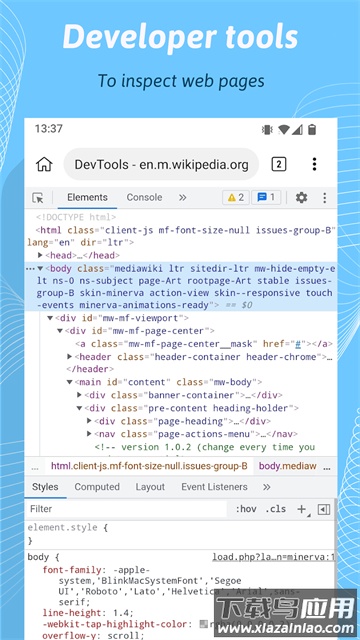Collapse the pre-content heading-holder div

click(79, 408)
